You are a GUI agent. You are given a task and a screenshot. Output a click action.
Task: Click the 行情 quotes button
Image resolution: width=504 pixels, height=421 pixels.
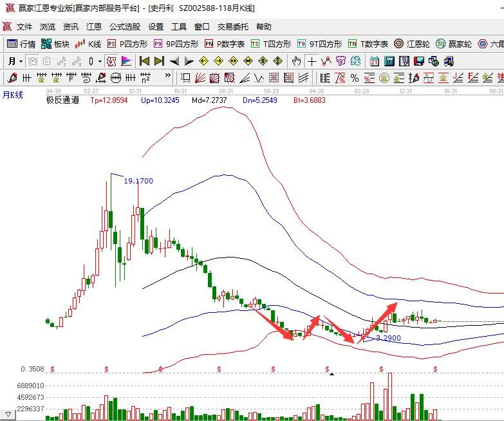[x=21, y=44]
